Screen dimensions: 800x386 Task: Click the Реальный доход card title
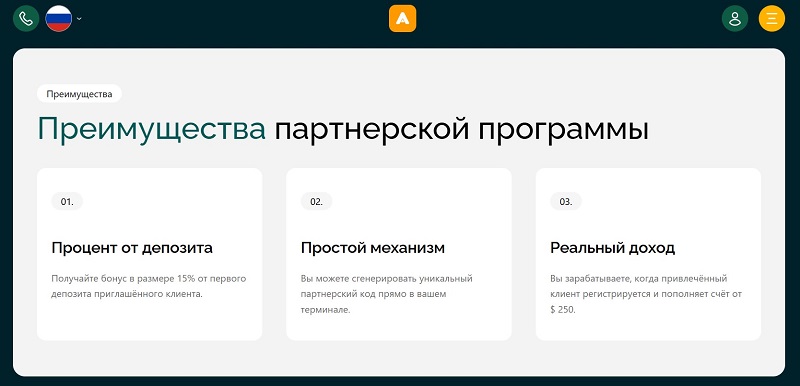pos(613,248)
